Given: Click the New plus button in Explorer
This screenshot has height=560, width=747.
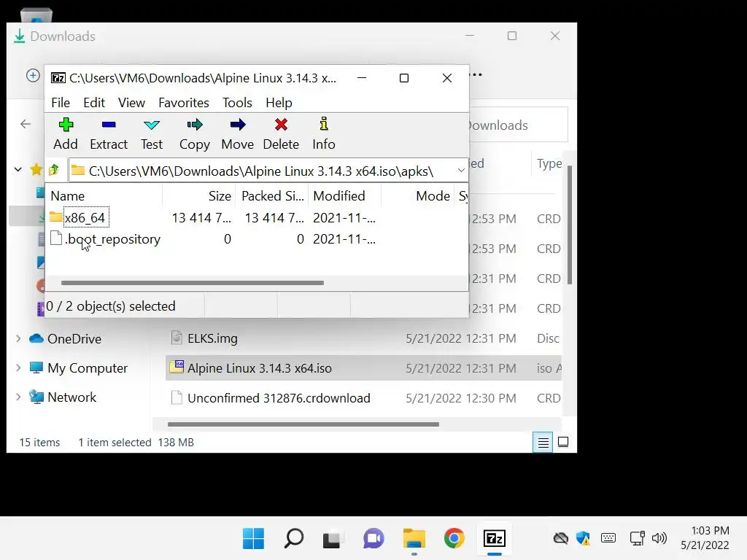Looking at the screenshot, I should click(33, 75).
